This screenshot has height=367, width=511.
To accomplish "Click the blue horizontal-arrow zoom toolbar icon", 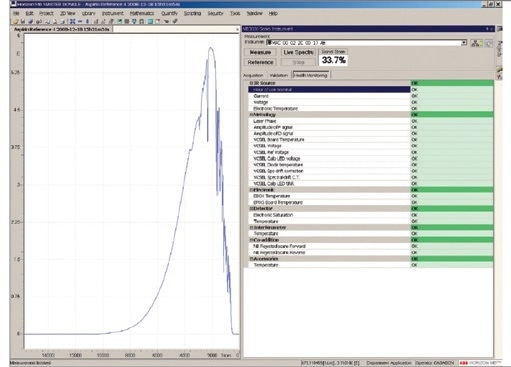I will 80,21.
